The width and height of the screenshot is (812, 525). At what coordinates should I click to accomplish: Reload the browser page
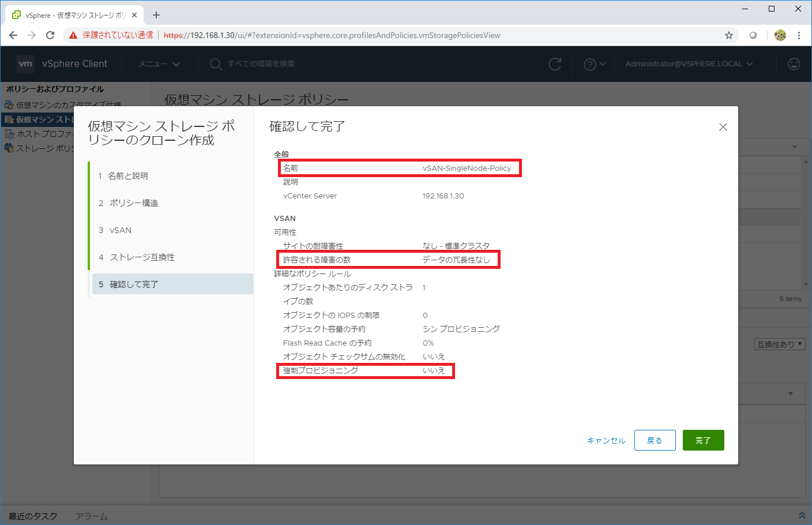pyautogui.click(x=50, y=35)
